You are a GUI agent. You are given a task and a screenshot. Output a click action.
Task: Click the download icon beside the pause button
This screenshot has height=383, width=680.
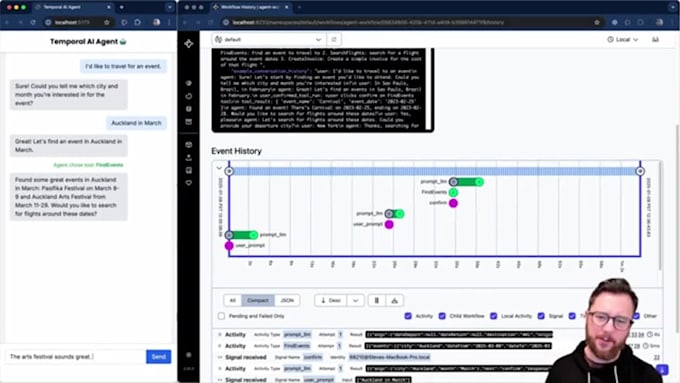[394, 300]
